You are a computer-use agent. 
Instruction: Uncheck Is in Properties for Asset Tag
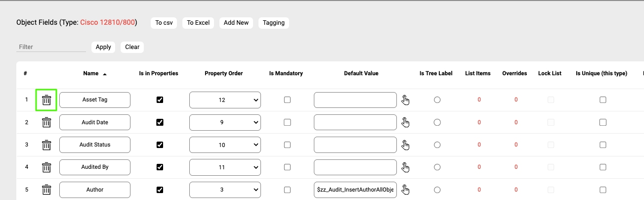[x=160, y=100]
